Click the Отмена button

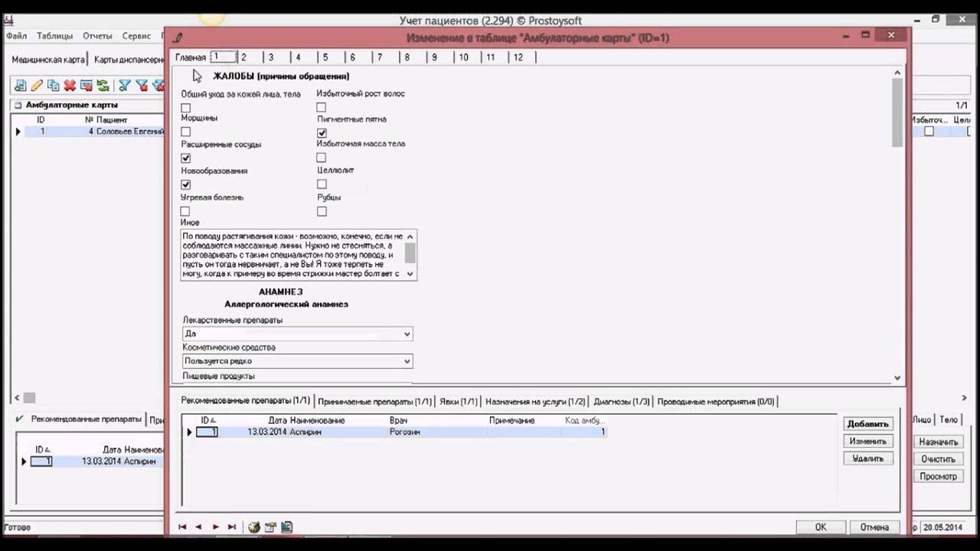tap(874, 527)
